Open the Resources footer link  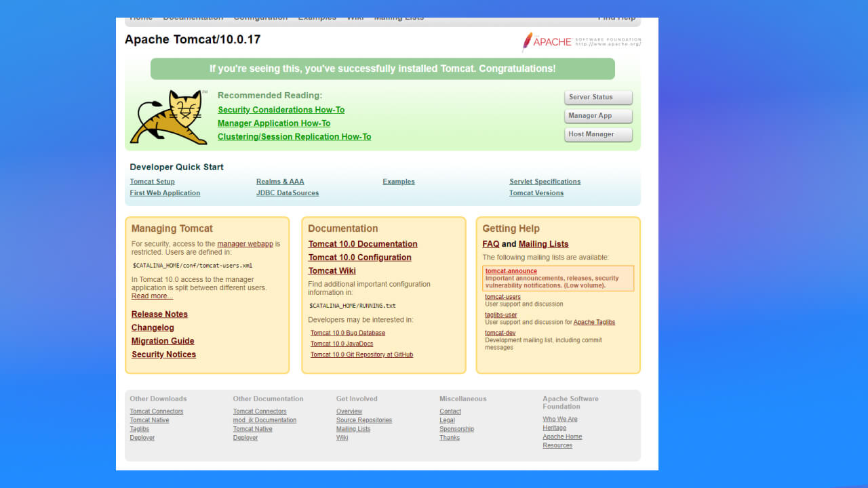(x=557, y=446)
